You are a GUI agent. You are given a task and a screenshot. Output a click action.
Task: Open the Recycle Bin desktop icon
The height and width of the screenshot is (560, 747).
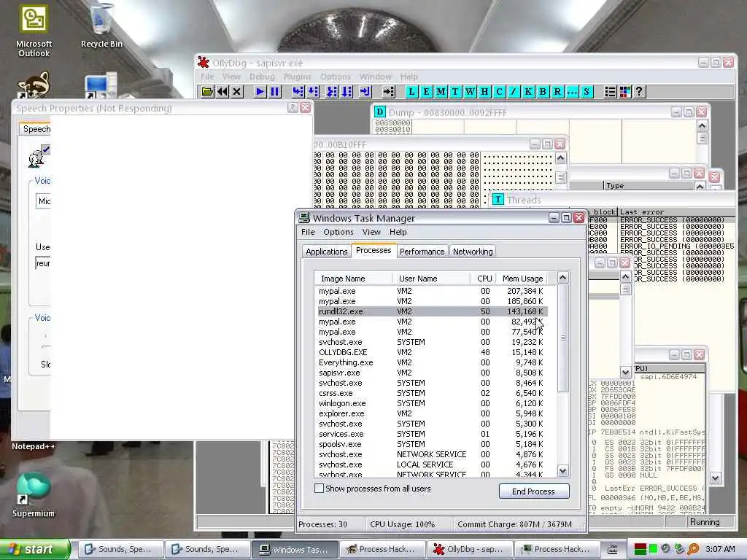(x=101, y=25)
